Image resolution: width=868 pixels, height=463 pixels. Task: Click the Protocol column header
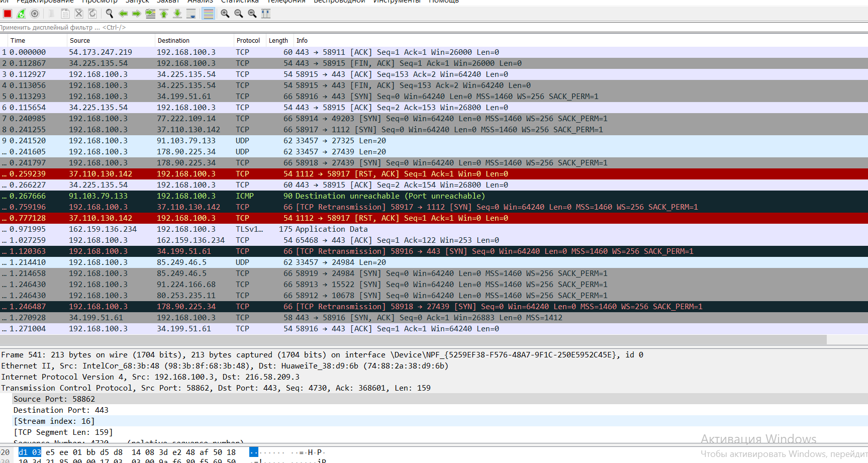(x=248, y=41)
